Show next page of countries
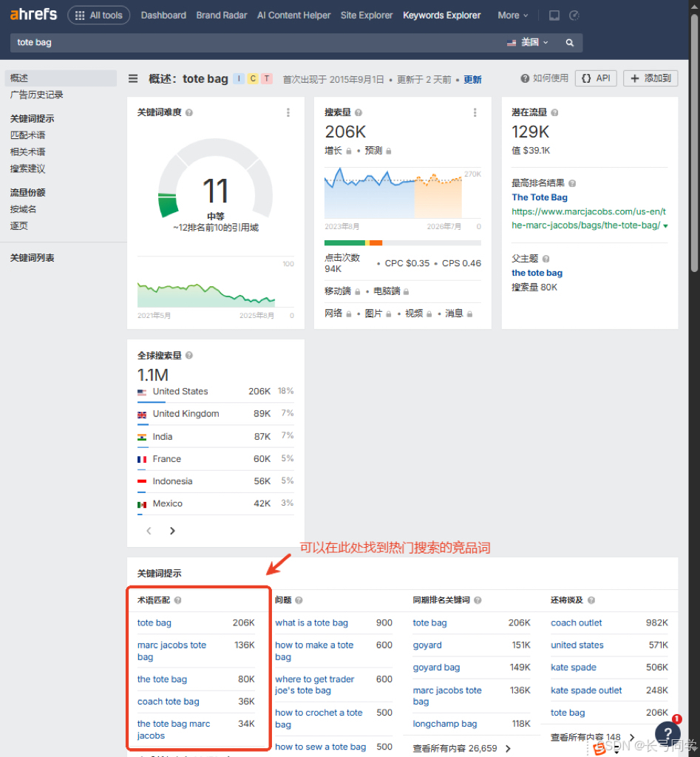Viewport: 700px width, 757px height. [x=172, y=531]
